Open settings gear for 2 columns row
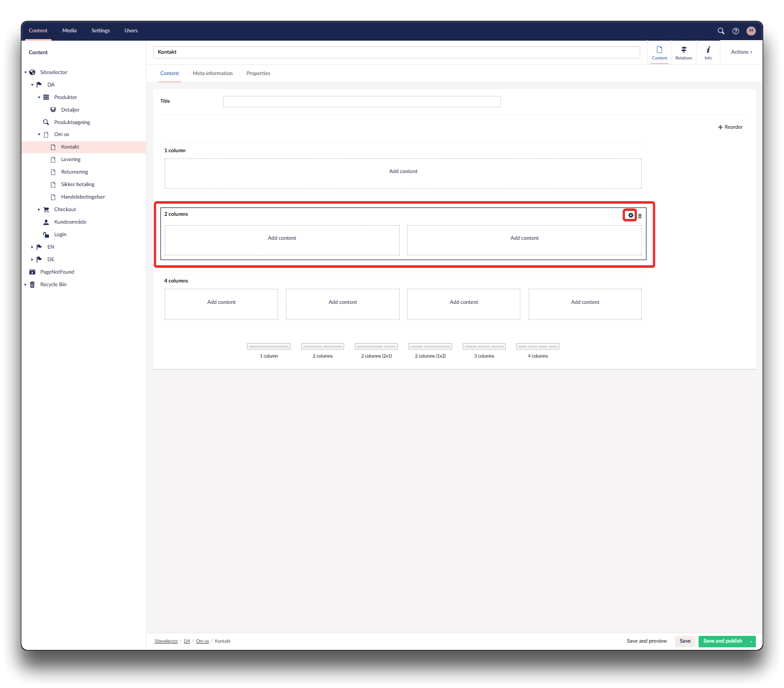This screenshot has height=688, width=784. point(630,215)
